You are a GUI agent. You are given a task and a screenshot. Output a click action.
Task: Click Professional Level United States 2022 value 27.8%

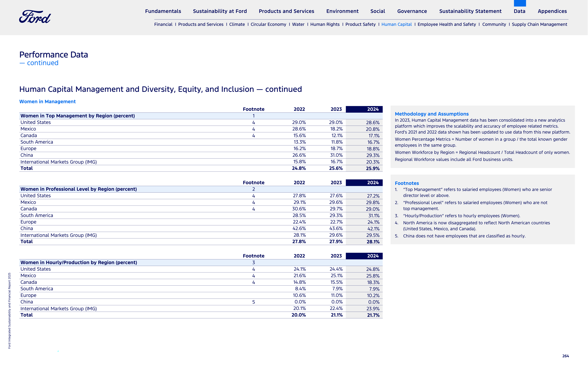click(x=299, y=196)
